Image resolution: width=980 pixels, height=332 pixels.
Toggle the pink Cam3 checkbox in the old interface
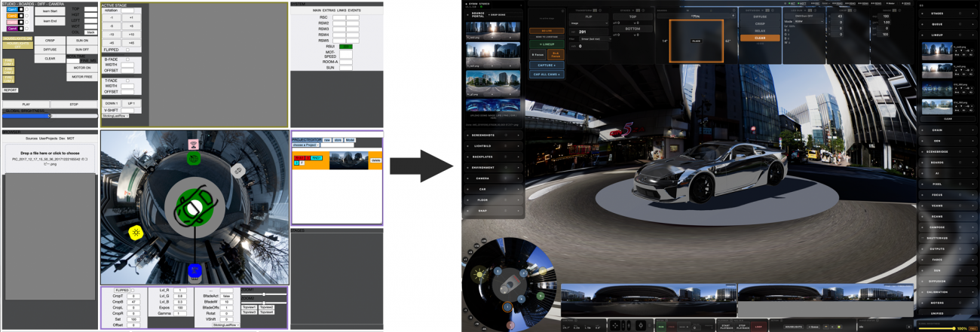[x=26, y=22]
